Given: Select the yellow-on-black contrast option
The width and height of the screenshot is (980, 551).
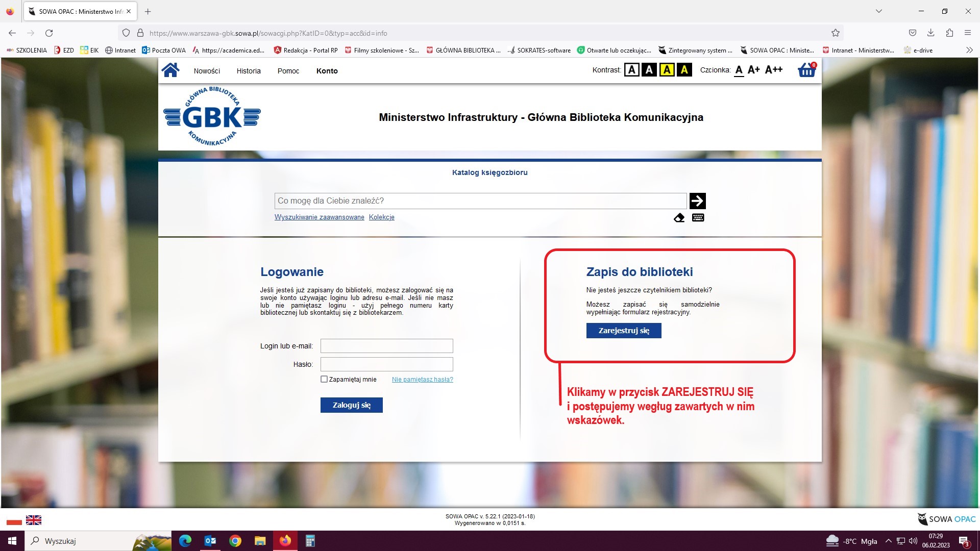Looking at the screenshot, I should click(x=684, y=70).
